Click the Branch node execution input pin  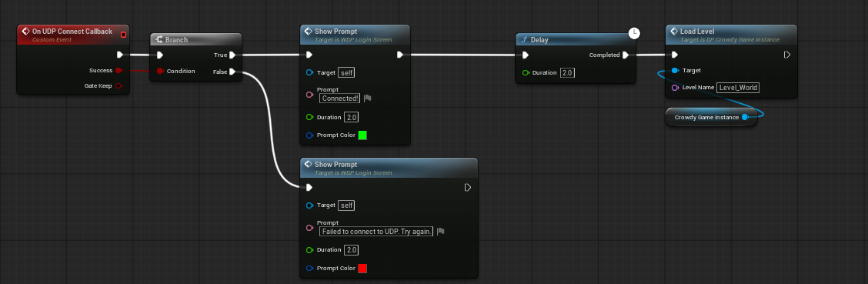point(160,55)
